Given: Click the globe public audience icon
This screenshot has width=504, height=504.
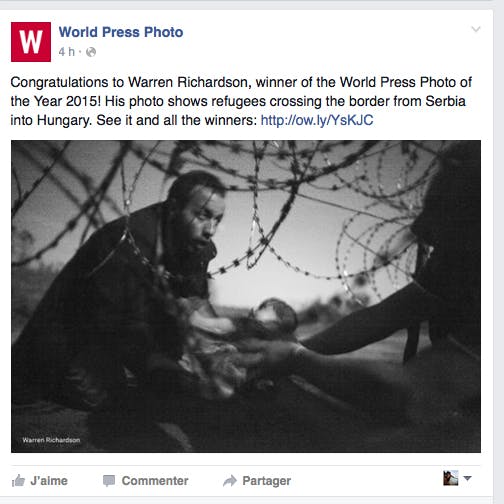Looking at the screenshot, I should click(91, 52).
